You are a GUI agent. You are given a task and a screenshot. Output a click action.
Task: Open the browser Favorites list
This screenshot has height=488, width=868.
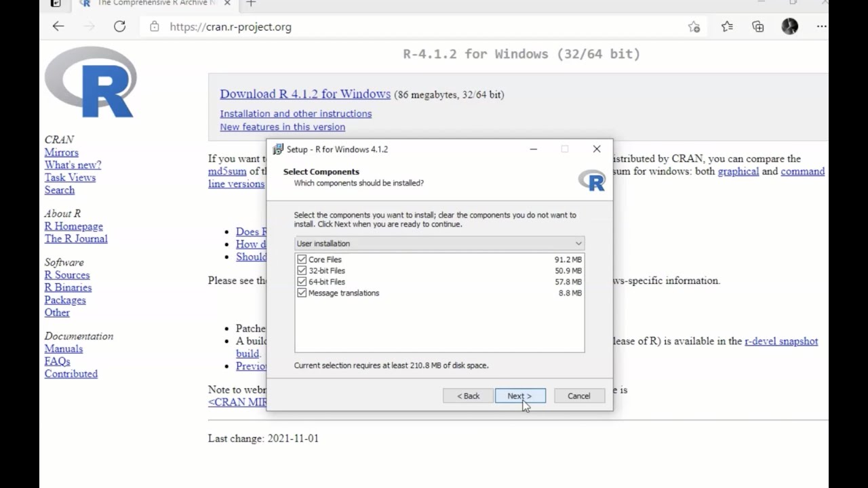click(727, 26)
